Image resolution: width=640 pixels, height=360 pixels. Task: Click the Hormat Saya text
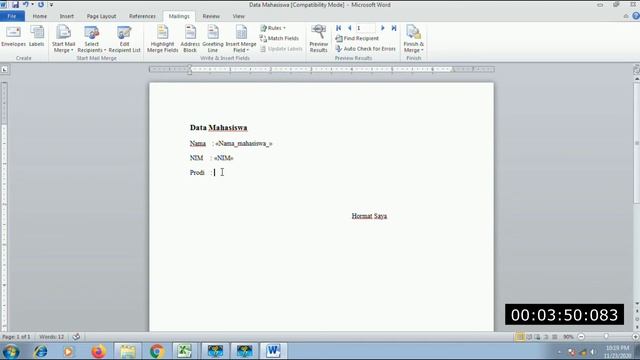[x=369, y=216]
